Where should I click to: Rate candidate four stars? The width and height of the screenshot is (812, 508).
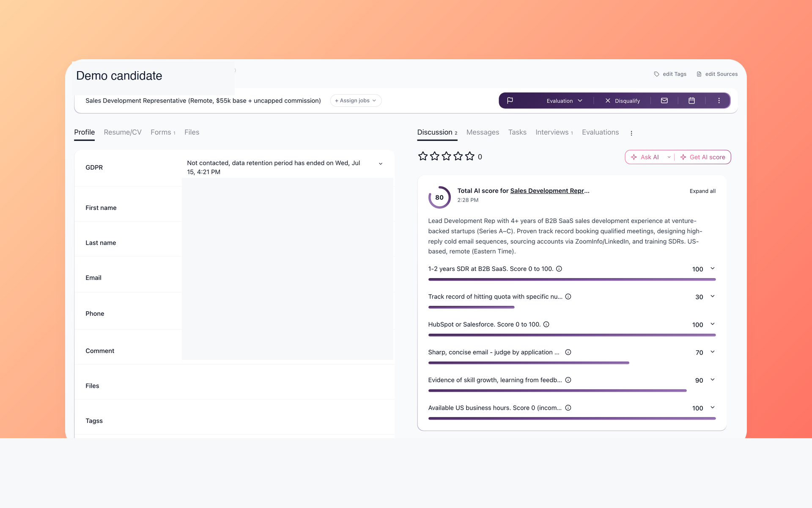(458, 157)
